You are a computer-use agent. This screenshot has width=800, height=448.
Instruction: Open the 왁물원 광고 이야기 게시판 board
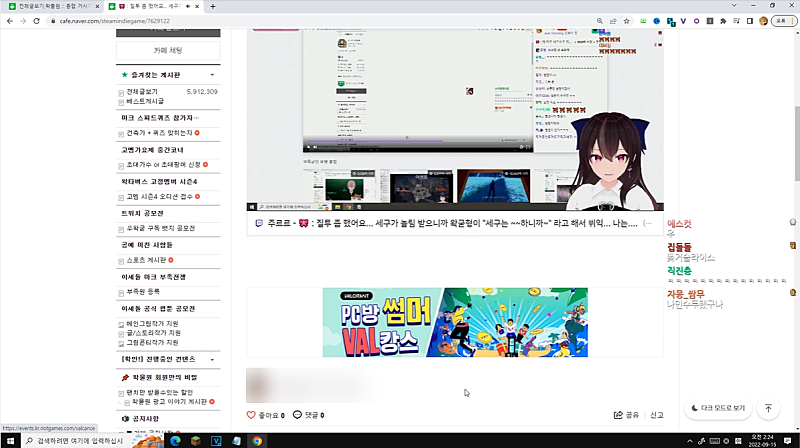coord(169,402)
